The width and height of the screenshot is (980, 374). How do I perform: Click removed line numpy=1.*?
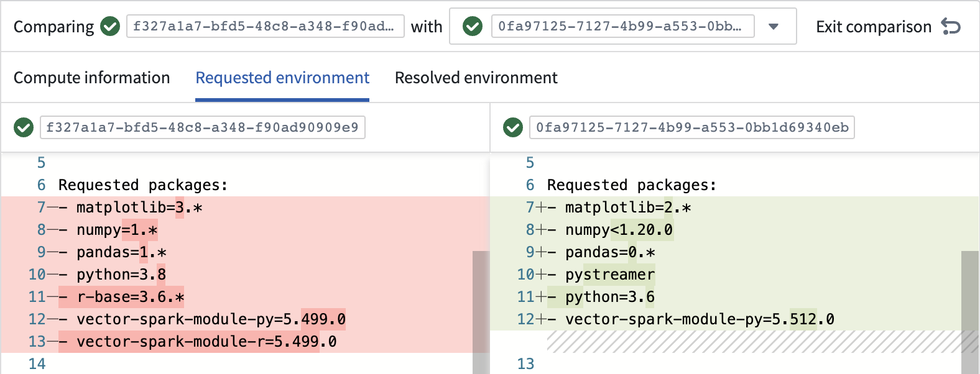[x=245, y=230]
